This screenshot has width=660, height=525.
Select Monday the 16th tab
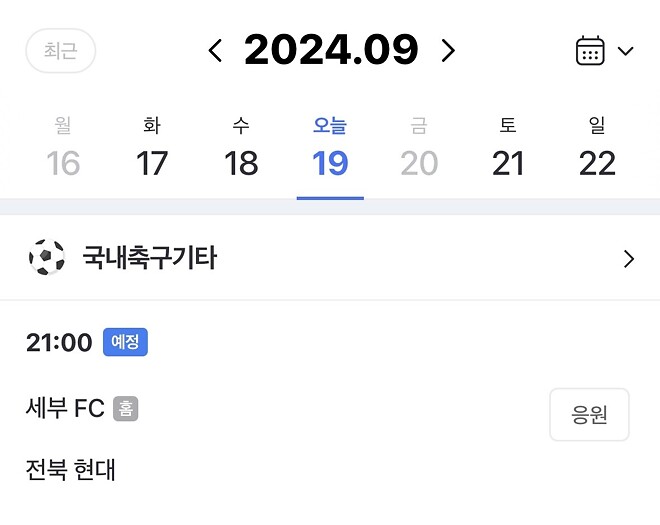(63, 147)
